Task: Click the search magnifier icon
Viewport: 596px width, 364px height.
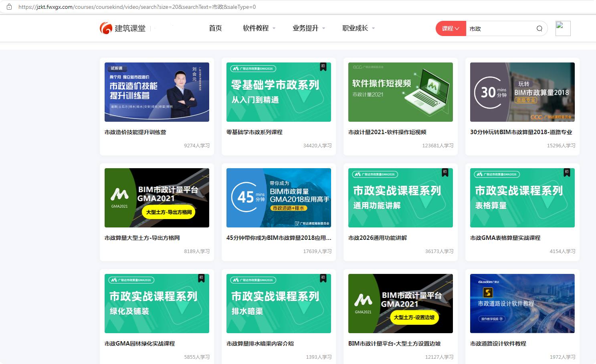Action: (539, 28)
